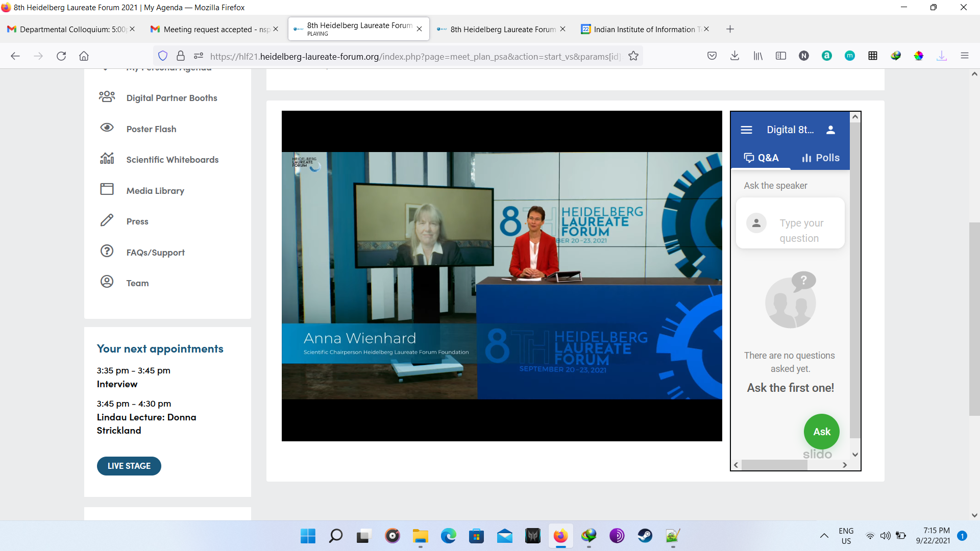This screenshot has height=551, width=980.
Task: Click the Digital Partner Booths people icon
Action: click(107, 97)
